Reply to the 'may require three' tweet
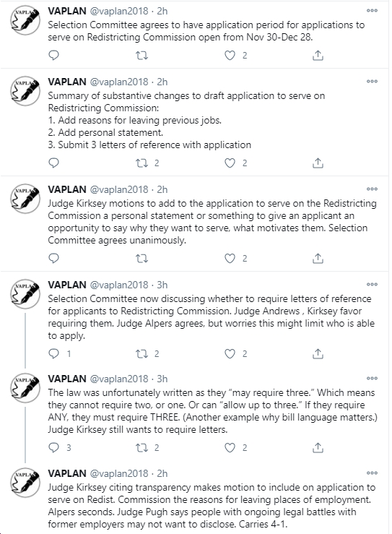The image size is (392, 534). (53, 447)
